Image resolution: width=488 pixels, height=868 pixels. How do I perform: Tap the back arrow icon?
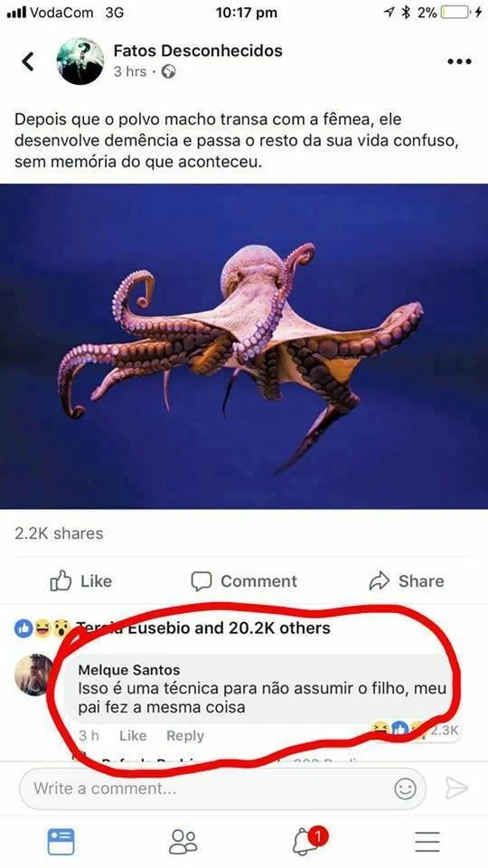click(x=28, y=61)
